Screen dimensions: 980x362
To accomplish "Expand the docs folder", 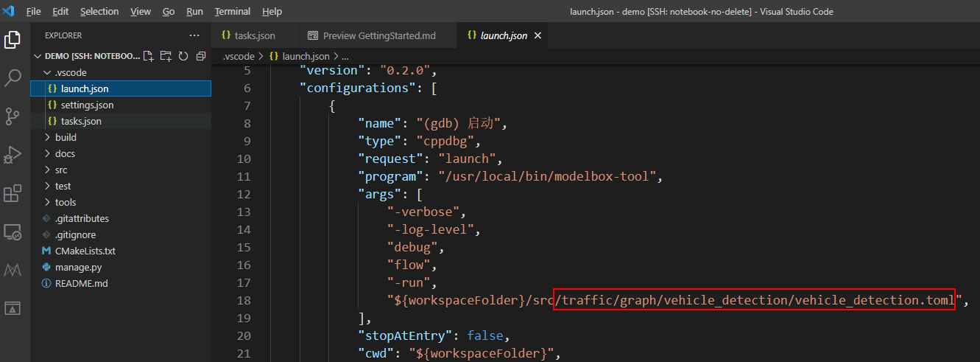I will click(x=121, y=153).
